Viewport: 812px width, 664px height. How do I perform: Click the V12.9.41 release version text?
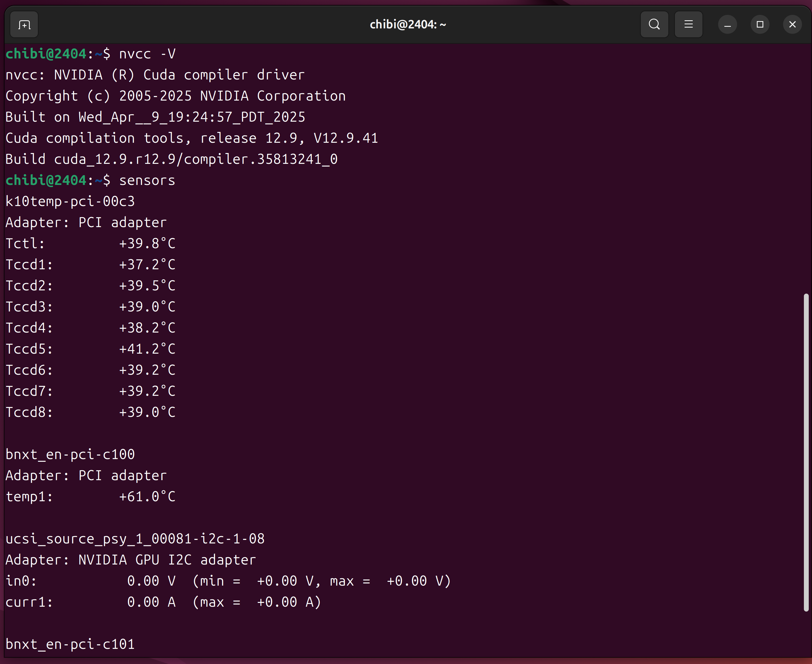[345, 138]
